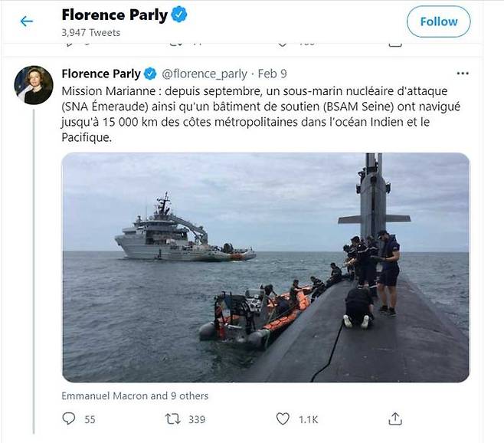
Task: Click the reply speech bubble icon
Action: pos(69,418)
